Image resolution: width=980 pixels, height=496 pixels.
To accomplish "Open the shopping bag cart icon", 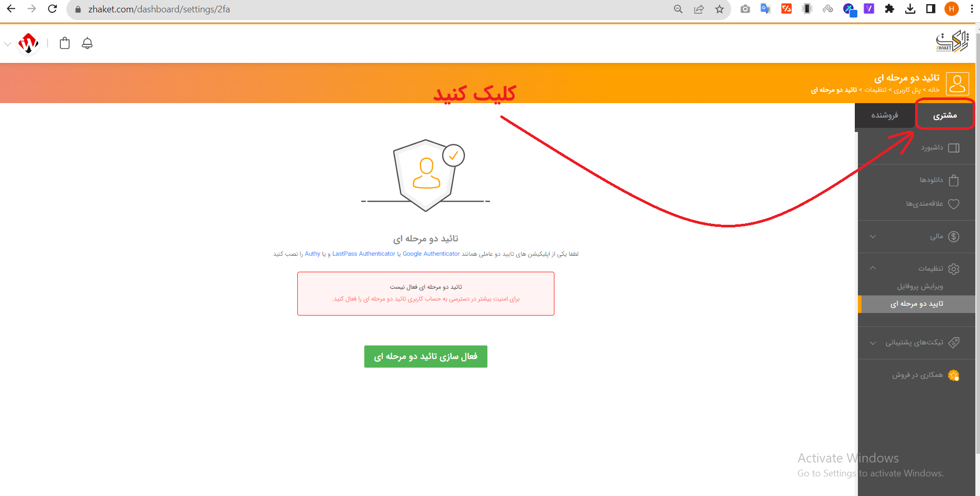I will pos(64,43).
